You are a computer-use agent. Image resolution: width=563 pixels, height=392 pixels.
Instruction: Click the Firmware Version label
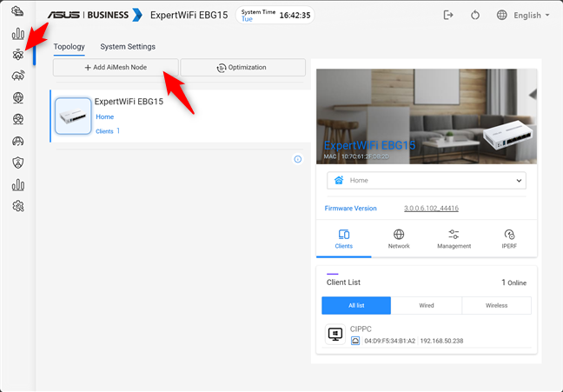[350, 209]
